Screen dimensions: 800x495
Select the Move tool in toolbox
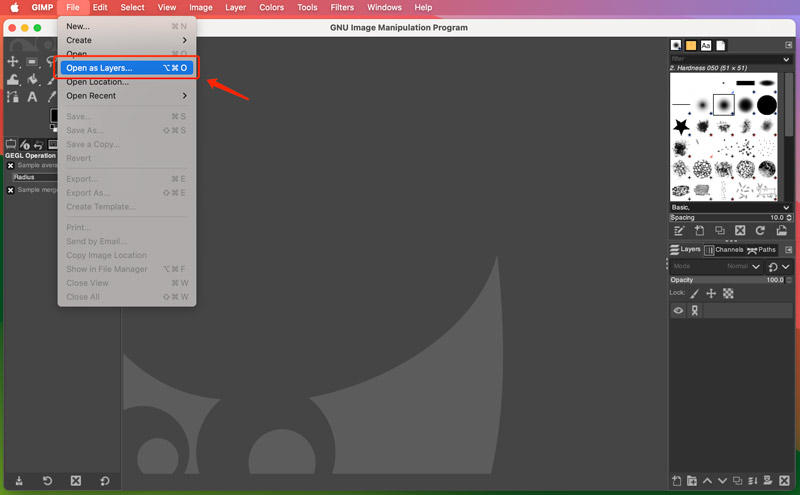tap(12, 62)
